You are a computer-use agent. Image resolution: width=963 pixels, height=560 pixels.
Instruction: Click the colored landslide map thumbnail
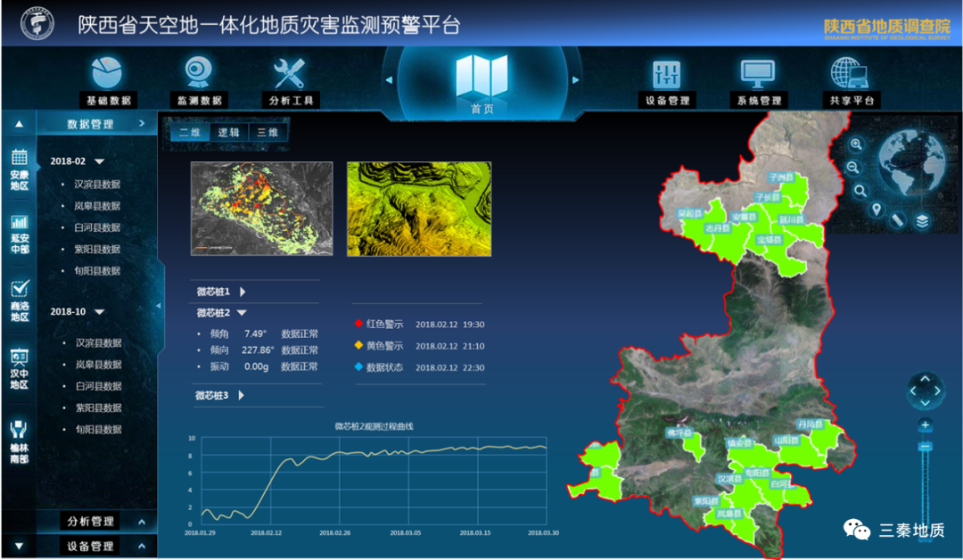(261, 209)
